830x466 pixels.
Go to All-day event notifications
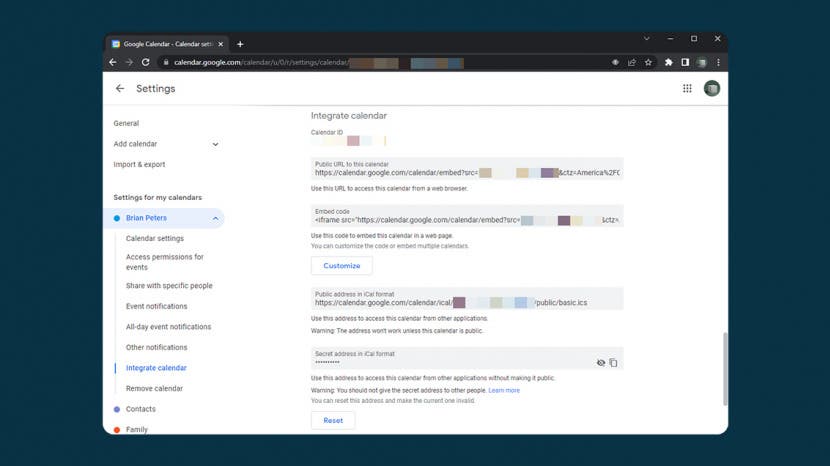(x=168, y=327)
